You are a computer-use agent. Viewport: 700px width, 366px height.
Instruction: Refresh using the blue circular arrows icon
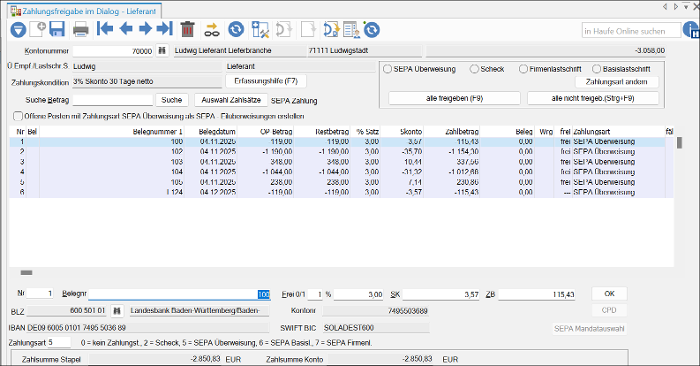tap(236, 29)
